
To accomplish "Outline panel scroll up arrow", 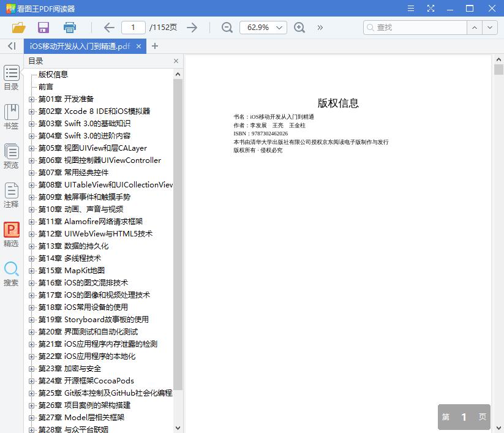I will (x=178, y=74).
